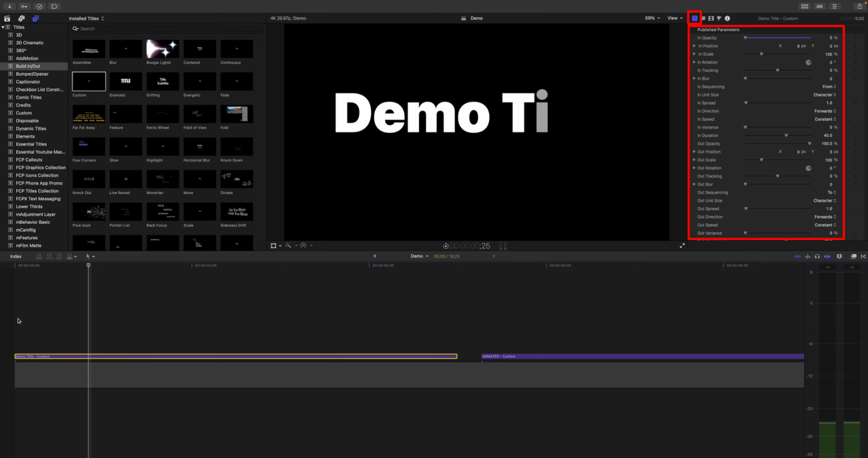Select the Titles and Generators sidebar icon
This screenshot has height=458, width=868.
tap(35, 18)
